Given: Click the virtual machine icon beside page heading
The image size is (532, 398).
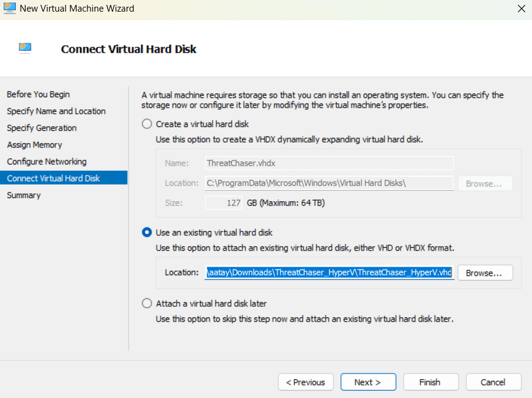Looking at the screenshot, I should 25,48.
